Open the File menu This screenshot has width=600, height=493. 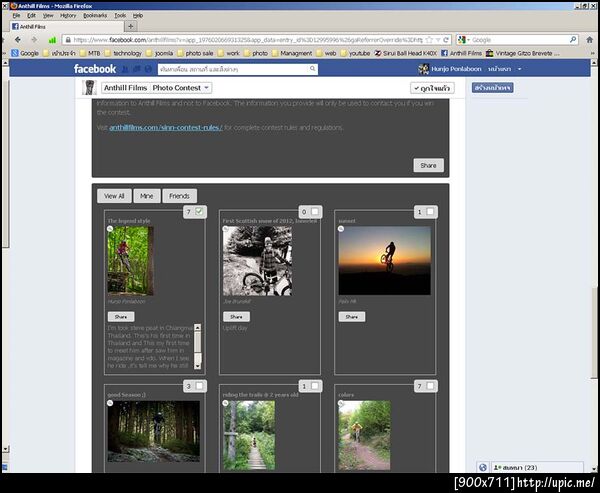point(16,15)
